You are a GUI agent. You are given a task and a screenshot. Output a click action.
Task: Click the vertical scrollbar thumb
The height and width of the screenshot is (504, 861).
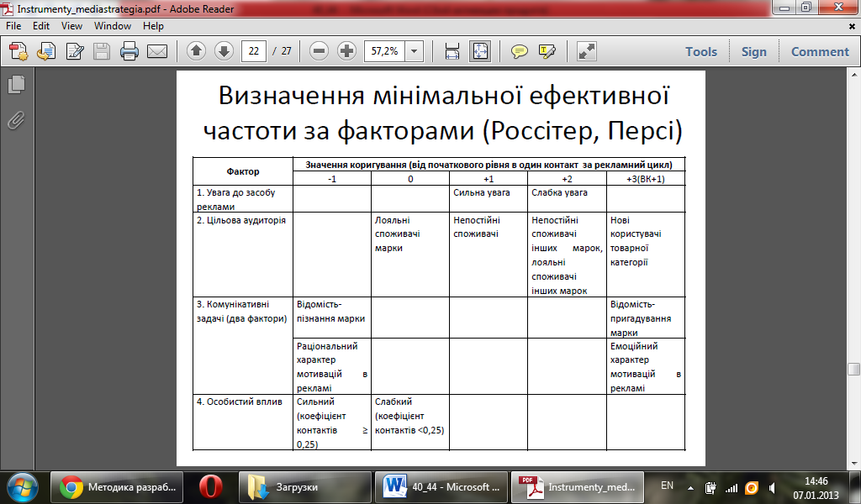pos(854,369)
